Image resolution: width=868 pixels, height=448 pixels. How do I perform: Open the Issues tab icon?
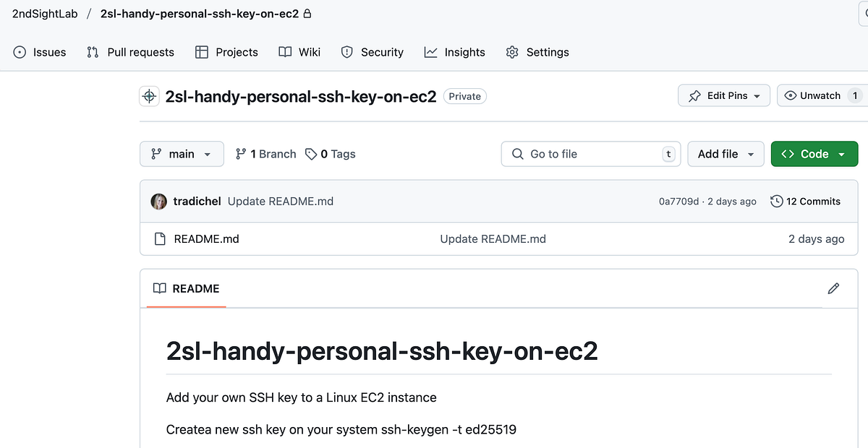[x=18, y=52]
